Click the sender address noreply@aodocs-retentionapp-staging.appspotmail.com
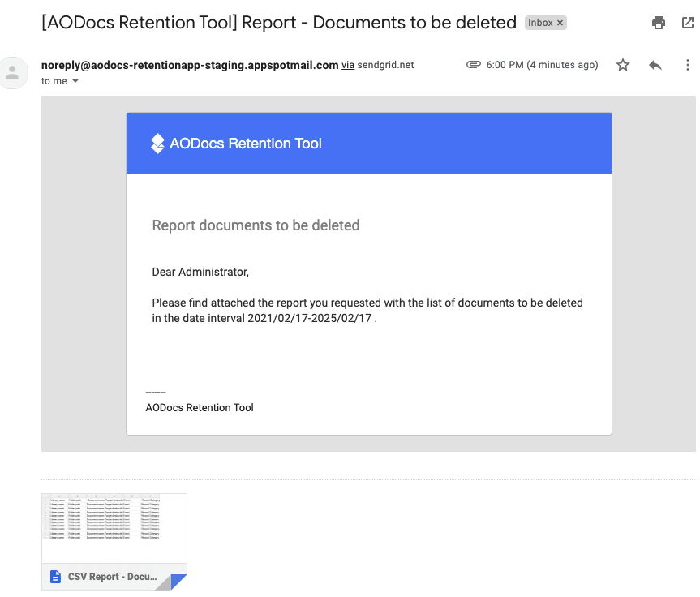The width and height of the screenshot is (700, 597). (x=190, y=65)
